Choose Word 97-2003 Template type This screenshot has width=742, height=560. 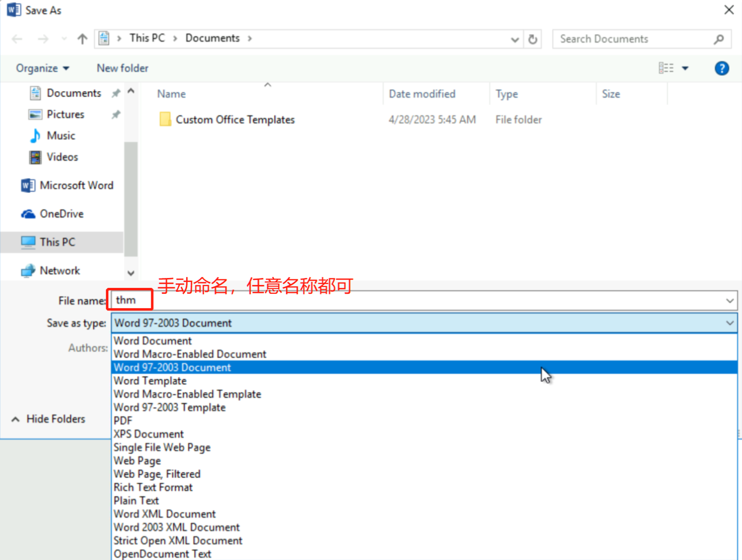coord(424,407)
